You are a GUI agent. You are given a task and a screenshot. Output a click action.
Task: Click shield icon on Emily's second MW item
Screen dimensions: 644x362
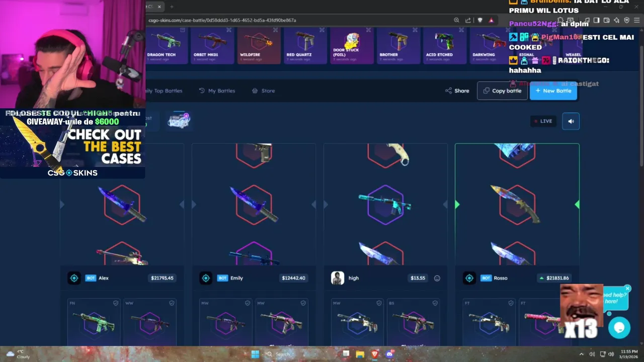(x=303, y=303)
